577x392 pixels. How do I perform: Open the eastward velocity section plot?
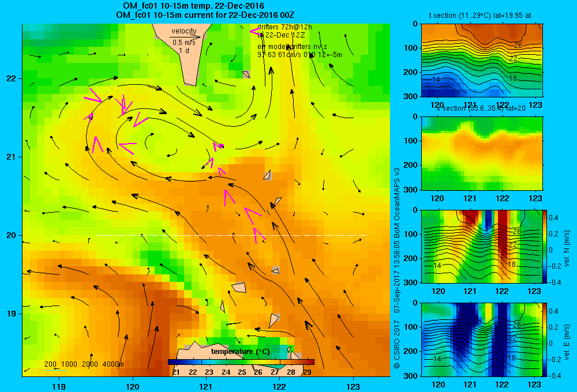[482, 340]
